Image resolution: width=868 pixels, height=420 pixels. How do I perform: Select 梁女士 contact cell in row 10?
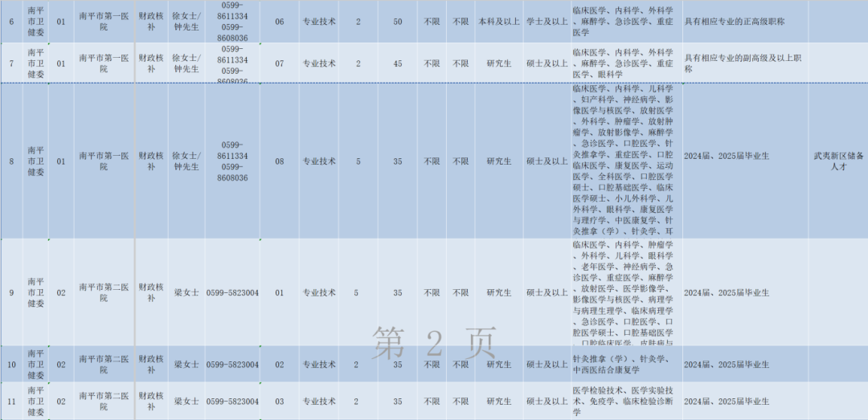tap(186, 365)
